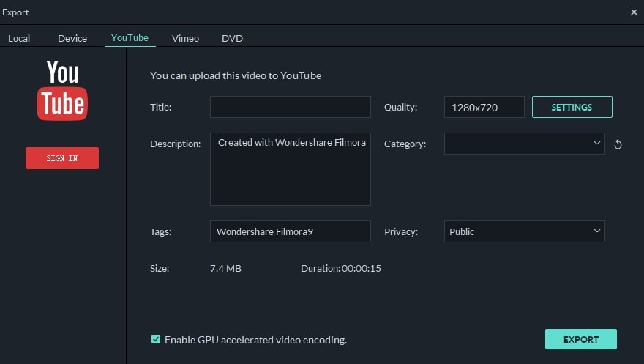Click the Quality field showing 1280x720
Image resolution: width=644 pixels, height=364 pixels.
point(484,107)
